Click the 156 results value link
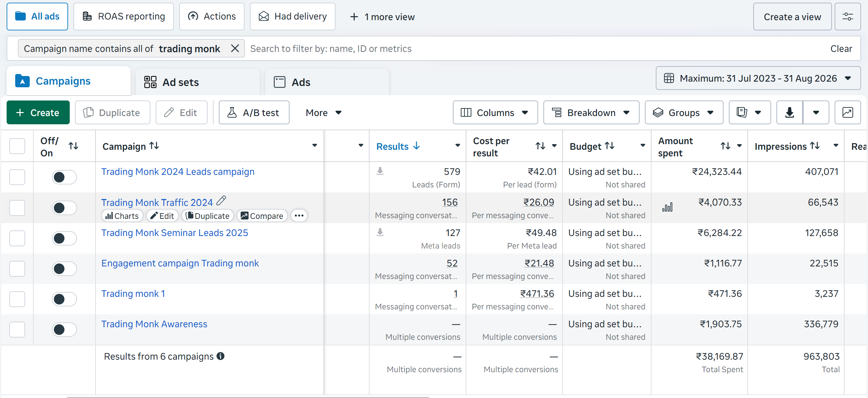868x398 pixels. click(450, 202)
